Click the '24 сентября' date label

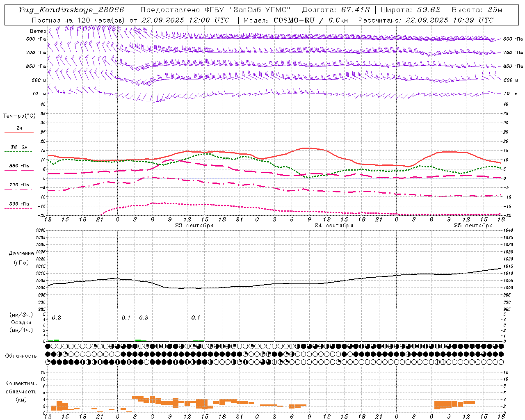[333, 226]
